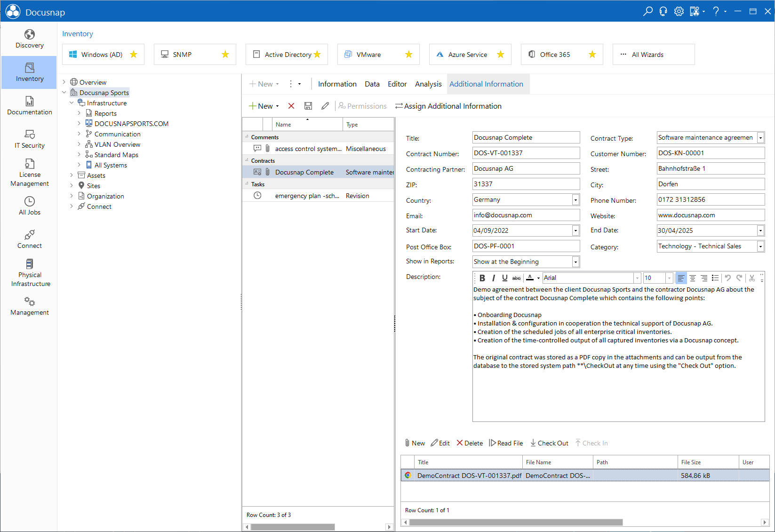Open the End Date picker dropdown
The height and width of the screenshot is (532, 775).
click(x=760, y=230)
